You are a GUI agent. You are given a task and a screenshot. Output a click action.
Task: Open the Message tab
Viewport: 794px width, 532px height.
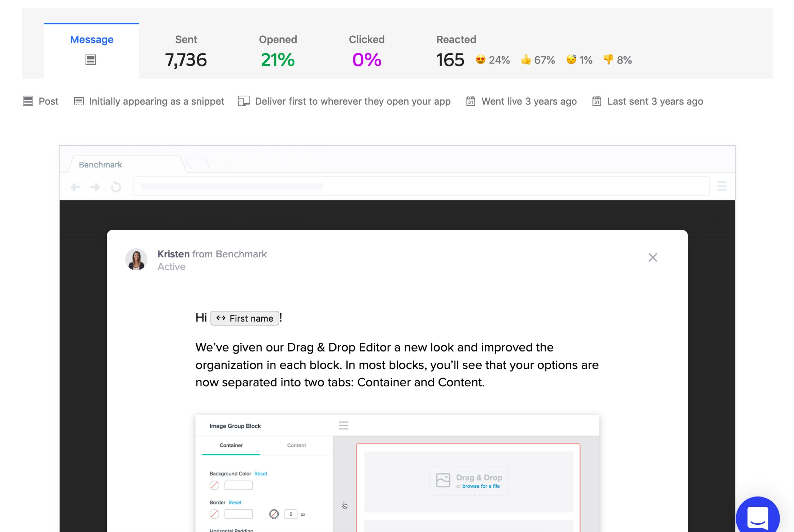92,51
